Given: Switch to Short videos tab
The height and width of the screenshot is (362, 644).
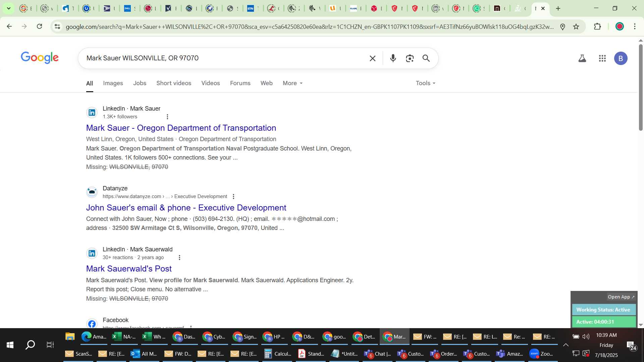Looking at the screenshot, I should (174, 83).
